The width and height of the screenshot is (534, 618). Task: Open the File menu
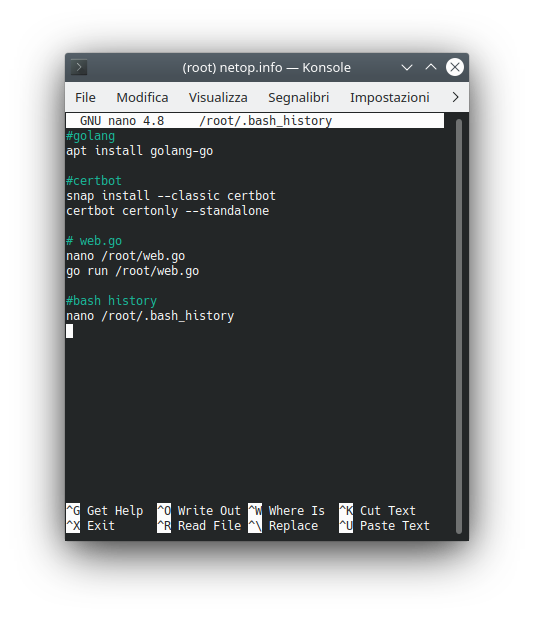tap(85, 97)
